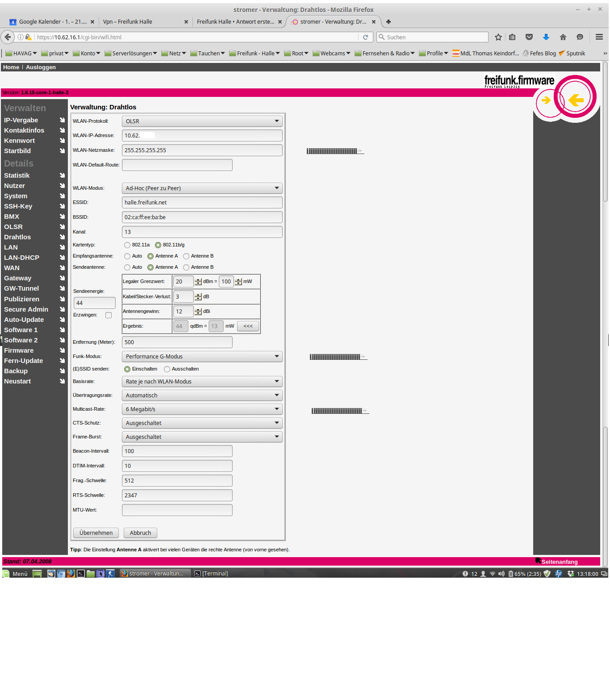Click into the ESSID input field
This screenshot has height=700, width=610.
(202, 203)
